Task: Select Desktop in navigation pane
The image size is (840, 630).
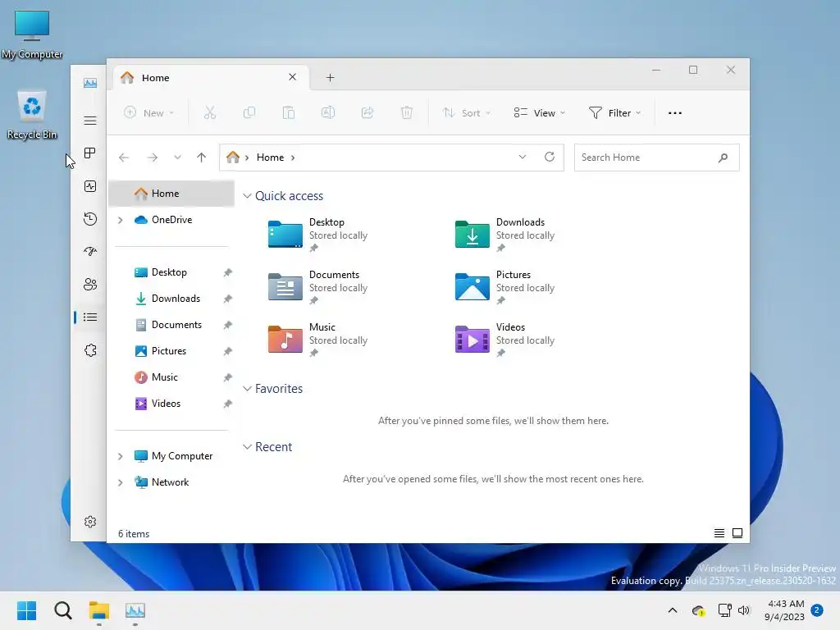Action: (171, 272)
